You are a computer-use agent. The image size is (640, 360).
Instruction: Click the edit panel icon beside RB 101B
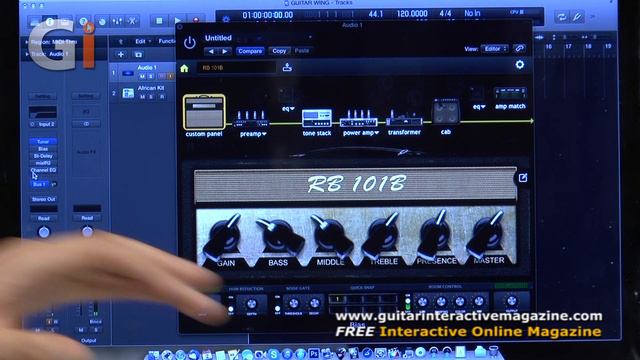click(523, 178)
